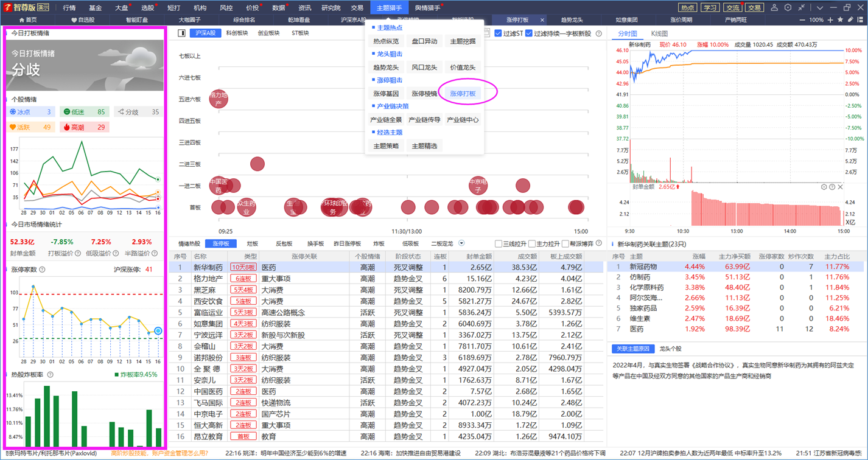The width and height of the screenshot is (868, 460).
Task: Switch to the 分时图 tab
Action: [627, 34]
